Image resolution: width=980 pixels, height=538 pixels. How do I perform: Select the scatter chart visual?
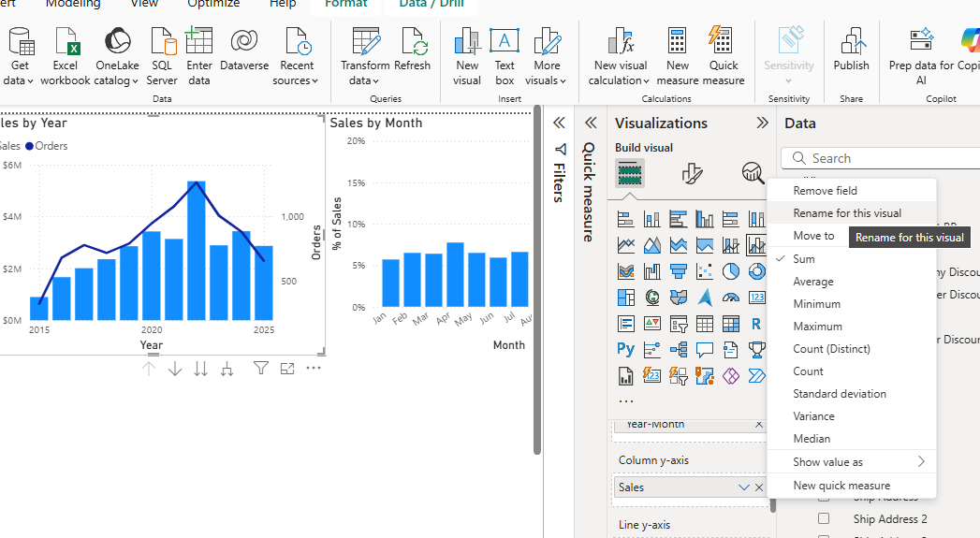(x=705, y=271)
